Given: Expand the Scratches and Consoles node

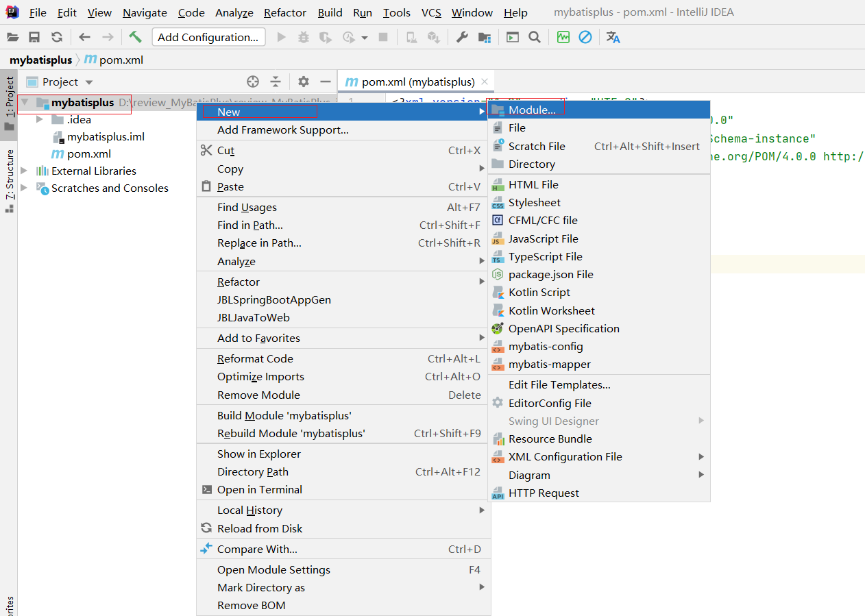Looking at the screenshot, I should click(25, 188).
